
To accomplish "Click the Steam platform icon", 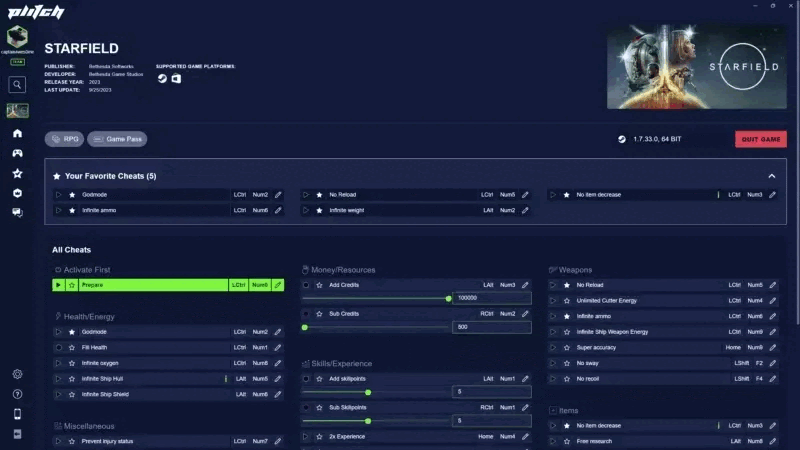I will 162,79.
